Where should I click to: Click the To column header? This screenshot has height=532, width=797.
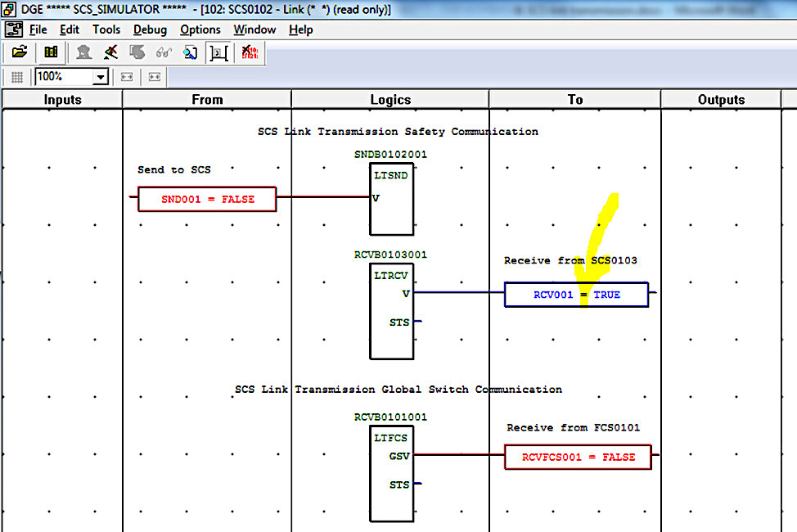[575, 100]
